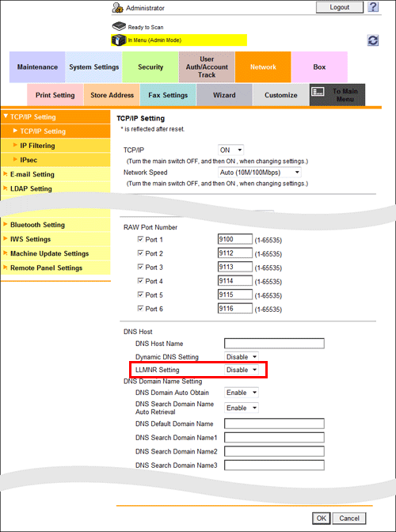396x532 pixels.
Task: Click the DNS Host Name input field
Action: tap(274, 344)
